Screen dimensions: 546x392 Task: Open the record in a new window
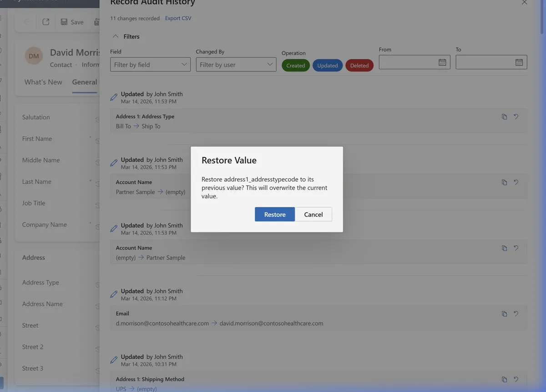tap(45, 21)
